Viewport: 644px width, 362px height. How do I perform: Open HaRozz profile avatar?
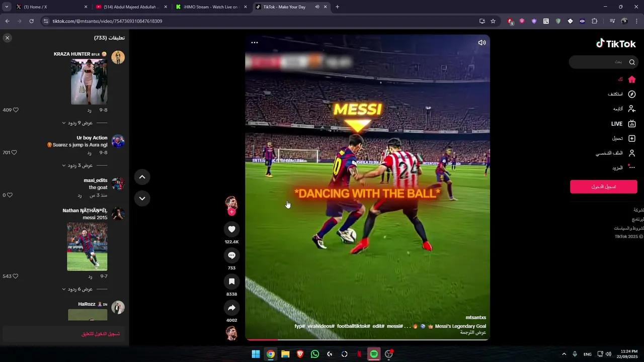118,308
